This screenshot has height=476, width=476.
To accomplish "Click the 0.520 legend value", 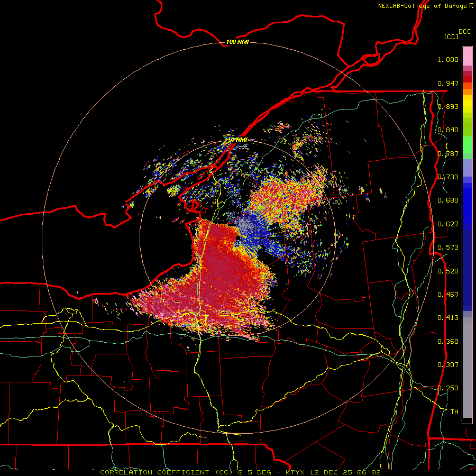I will pos(448,271).
